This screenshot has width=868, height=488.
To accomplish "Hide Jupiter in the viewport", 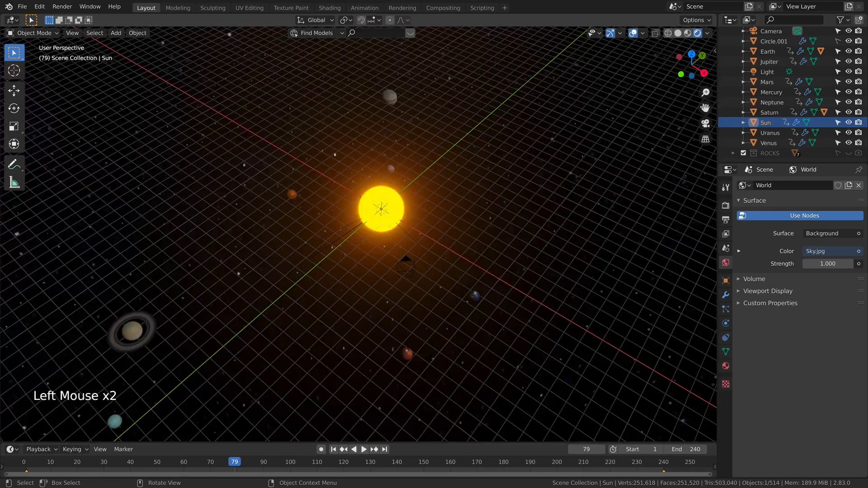I will pos(849,61).
